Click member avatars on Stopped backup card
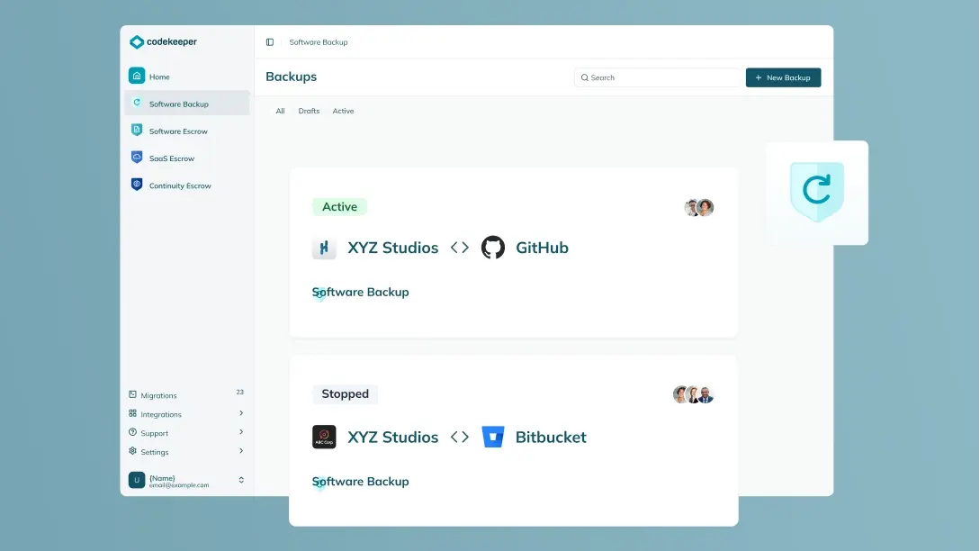The height and width of the screenshot is (551, 980). (x=693, y=394)
